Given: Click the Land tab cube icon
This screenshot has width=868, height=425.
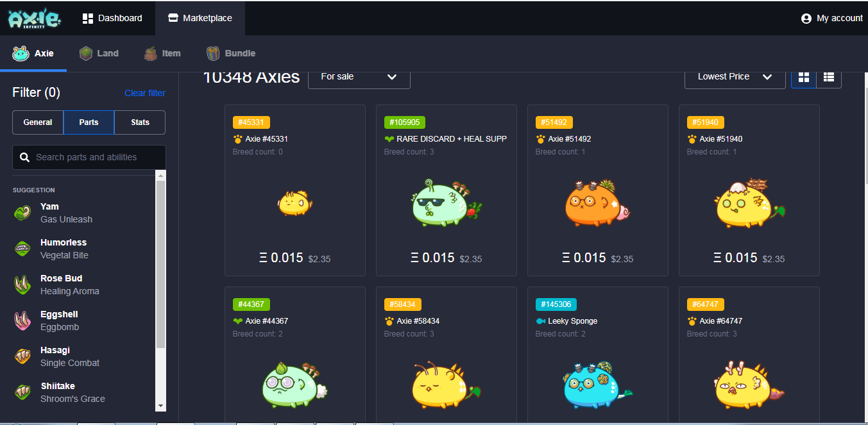Looking at the screenshot, I should pyautogui.click(x=86, y=53).
